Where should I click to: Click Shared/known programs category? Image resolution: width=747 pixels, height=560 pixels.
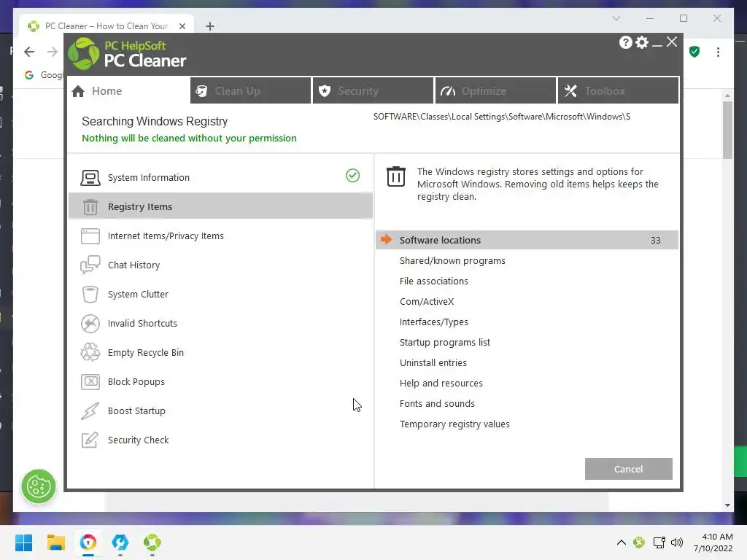tap(452, 260)
